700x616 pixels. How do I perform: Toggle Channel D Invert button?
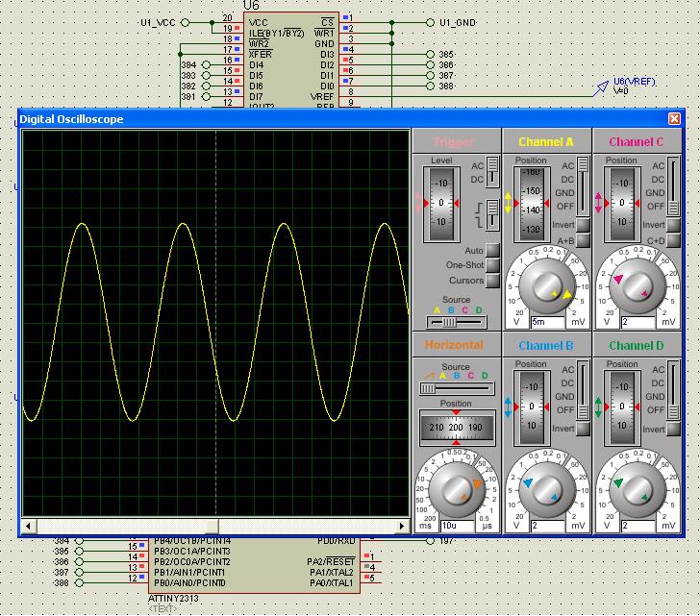tap(673, 429)
